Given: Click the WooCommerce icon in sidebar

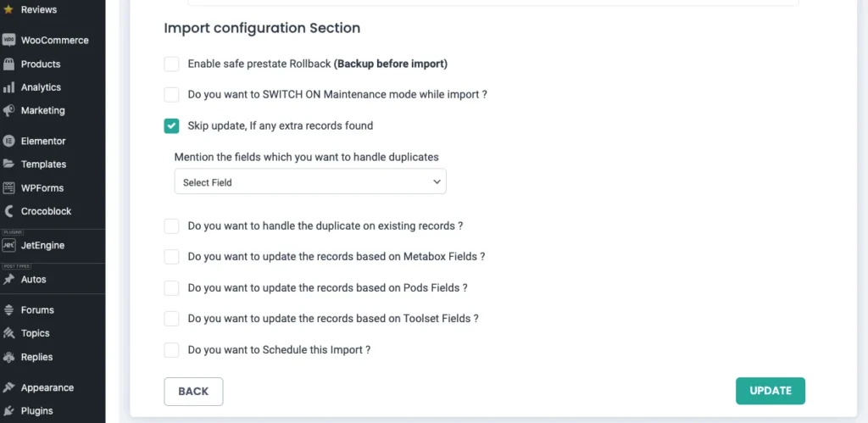Looking at the screenshot, I should coord(9,40).
